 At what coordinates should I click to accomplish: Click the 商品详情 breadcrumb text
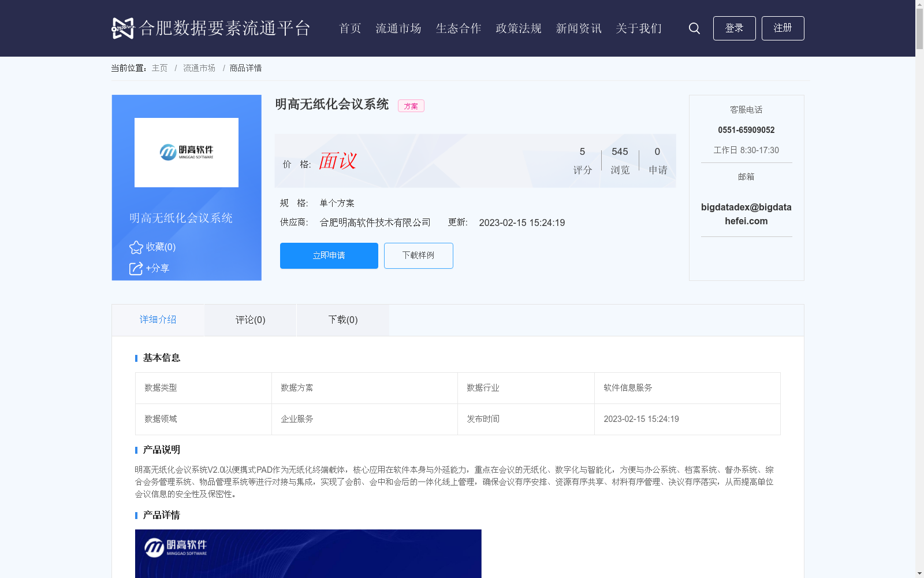tap(245, 68)
